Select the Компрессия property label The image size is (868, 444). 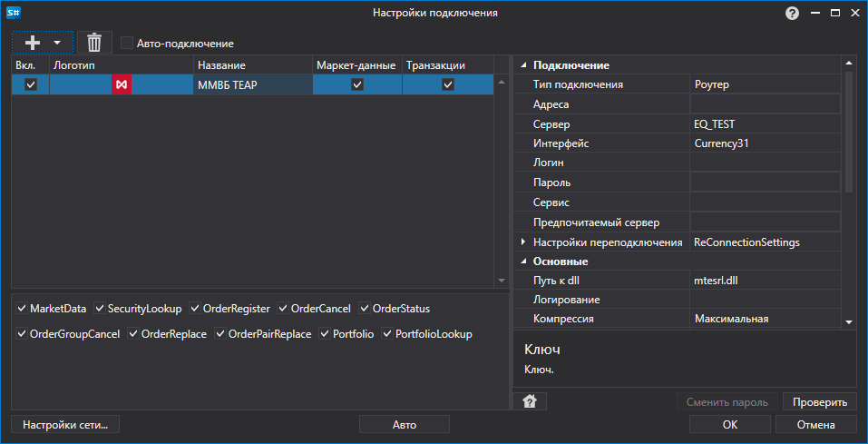click(563, 319)
